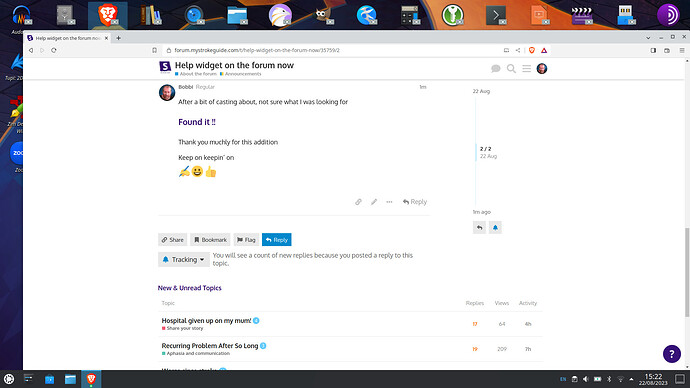Open Tor Browser from top dock
Image resolution: width=690 pixels, height=388 pixels.
click(x=668, y=15)
